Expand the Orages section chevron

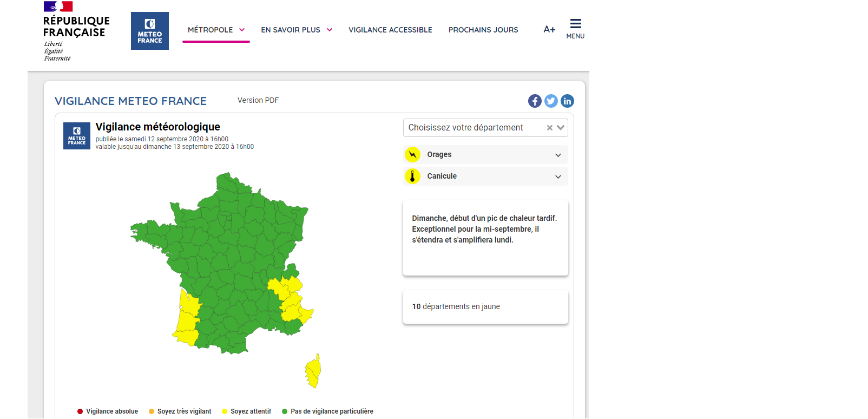click(558, 155)
